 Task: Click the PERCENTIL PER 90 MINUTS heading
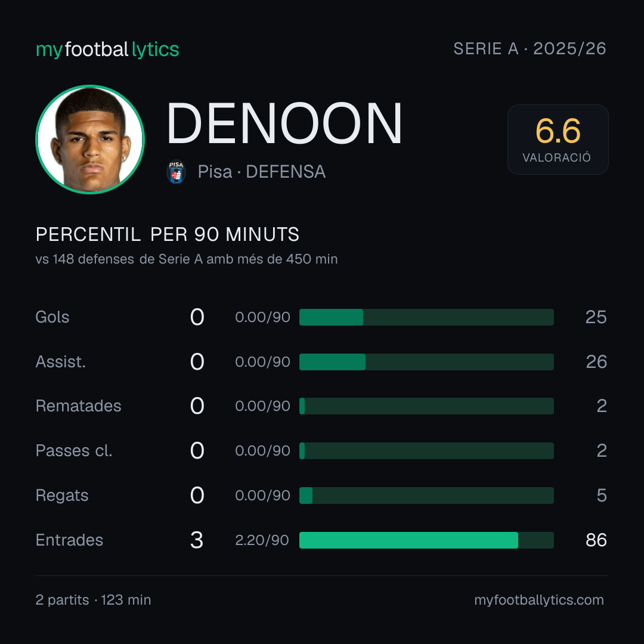[x=167, y=234]
